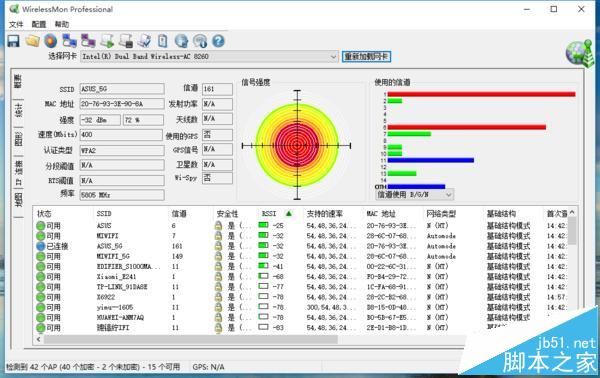The width and height of the screenshot is (600, 378).
Task: Switch to the 地图 side tab
Action: click(x=18, y=200)
